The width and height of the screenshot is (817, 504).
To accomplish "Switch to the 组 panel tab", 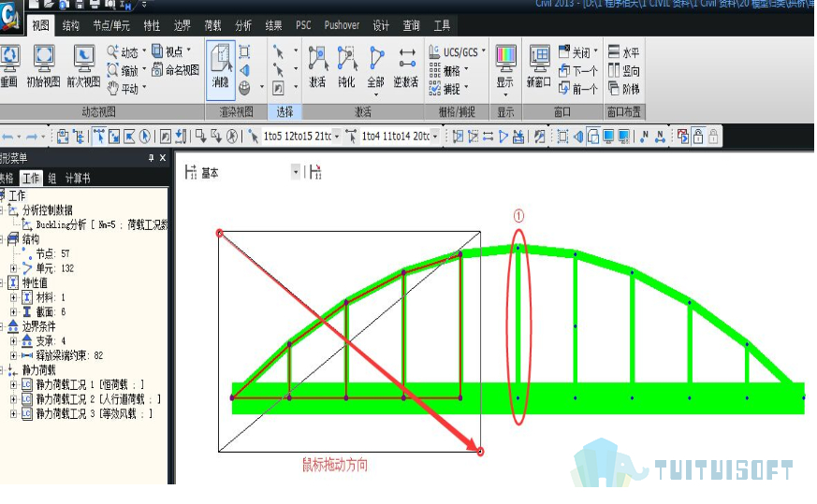I will click(52, 178).
